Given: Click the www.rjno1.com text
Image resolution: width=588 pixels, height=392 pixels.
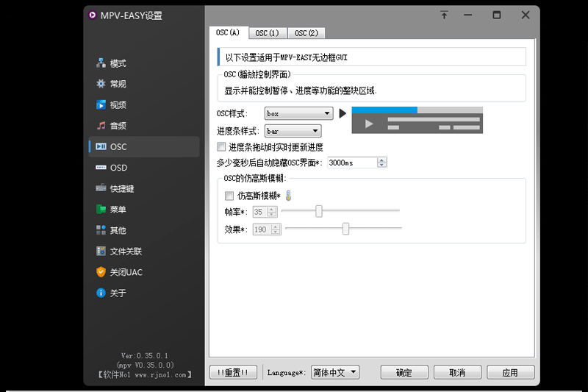Looking at the screenshot, I should click(x=160, y=375).
